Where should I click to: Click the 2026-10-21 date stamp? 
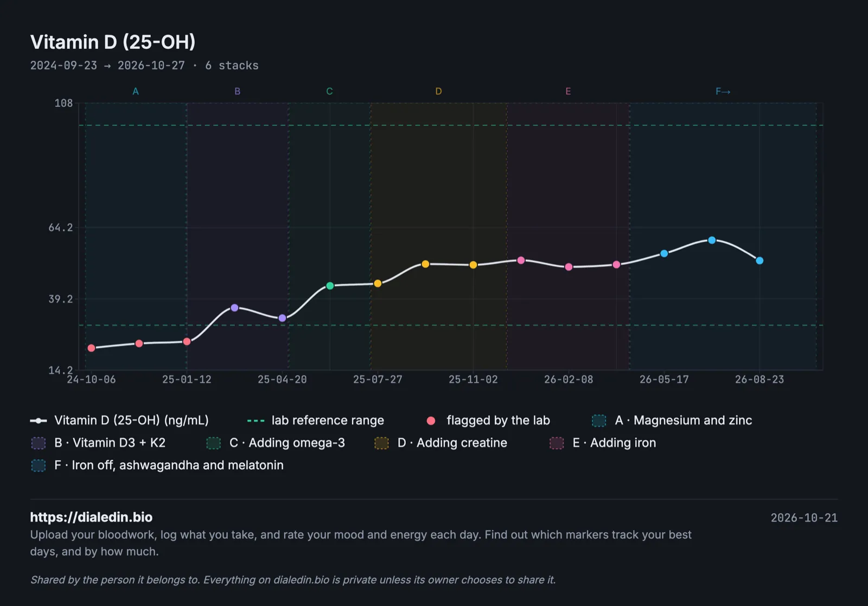[804, 518]
